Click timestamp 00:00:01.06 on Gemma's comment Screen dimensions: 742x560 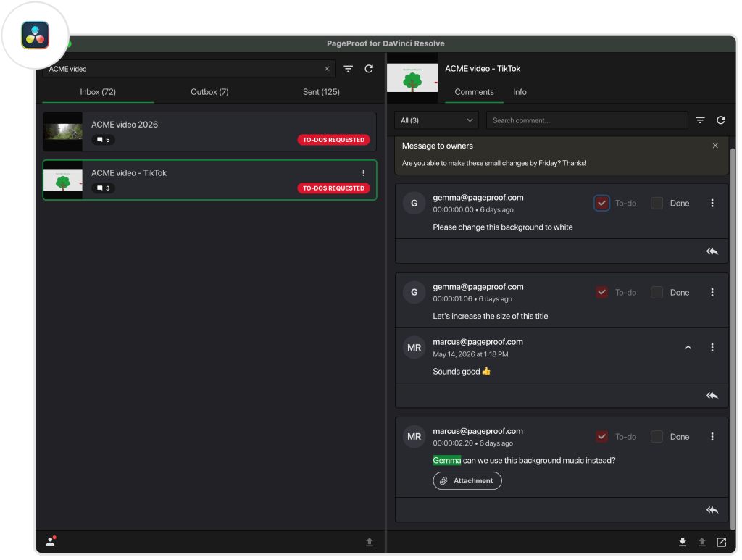452,299
